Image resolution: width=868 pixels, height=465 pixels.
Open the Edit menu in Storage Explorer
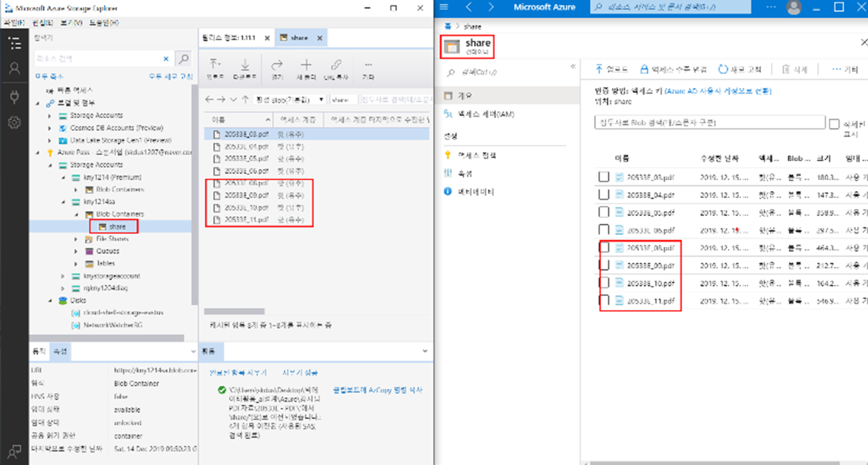(43, 22)
